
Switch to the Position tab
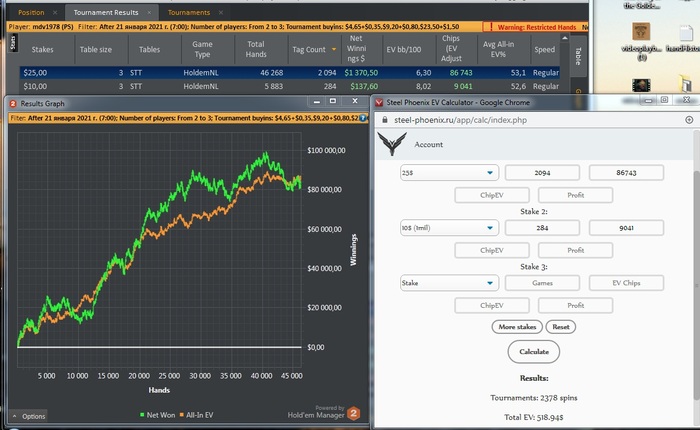[31, 13]
